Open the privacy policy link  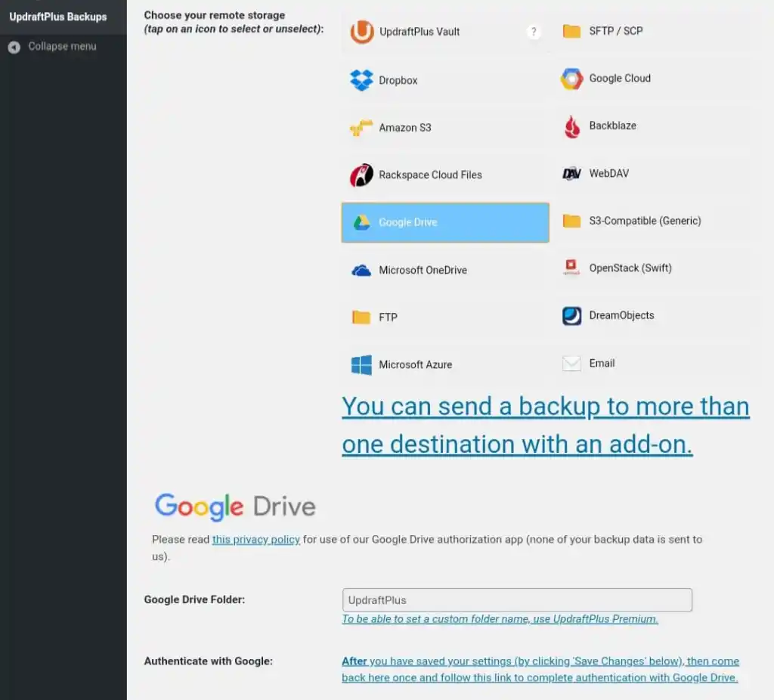(255, 540)
